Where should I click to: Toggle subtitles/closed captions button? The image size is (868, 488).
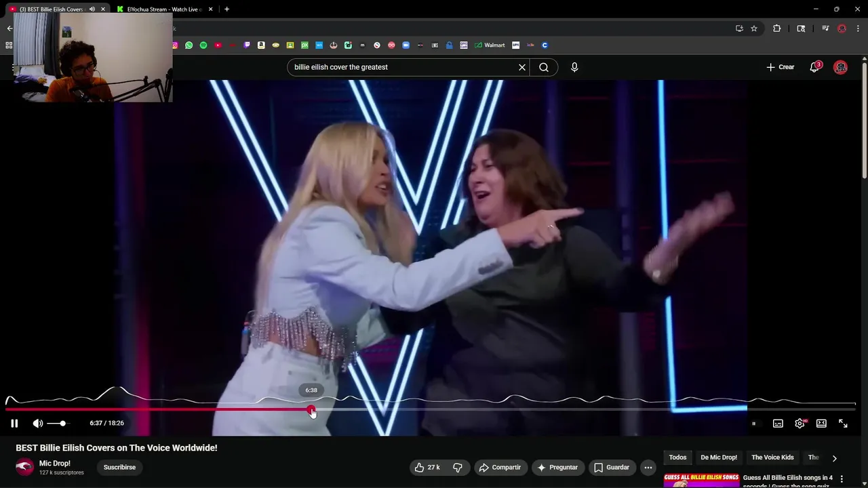pyautogui.click(x=778, y=423)
